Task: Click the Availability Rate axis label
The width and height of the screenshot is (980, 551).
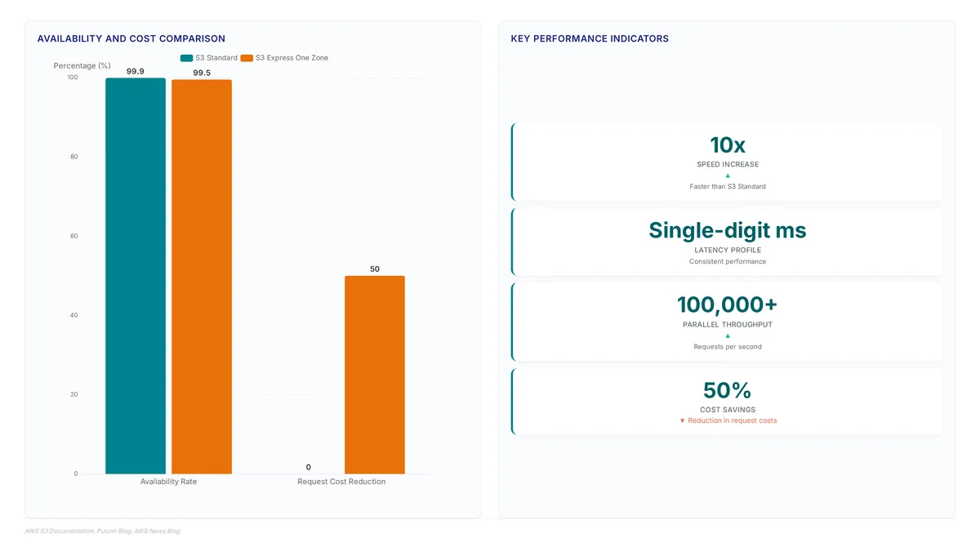Action: coord(168,482)
